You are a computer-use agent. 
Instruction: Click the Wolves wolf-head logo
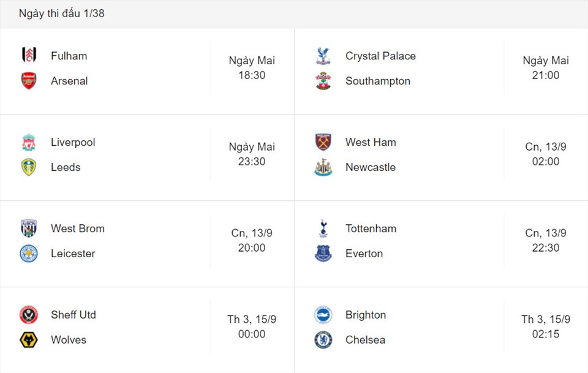click(29, 340)
